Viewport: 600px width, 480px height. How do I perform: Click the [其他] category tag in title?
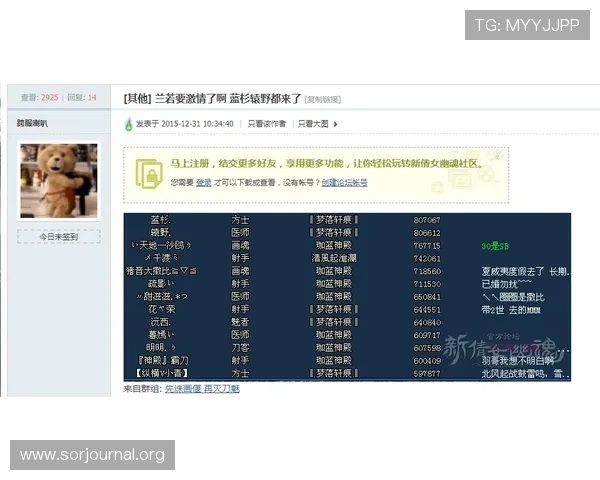coord(137,99)
